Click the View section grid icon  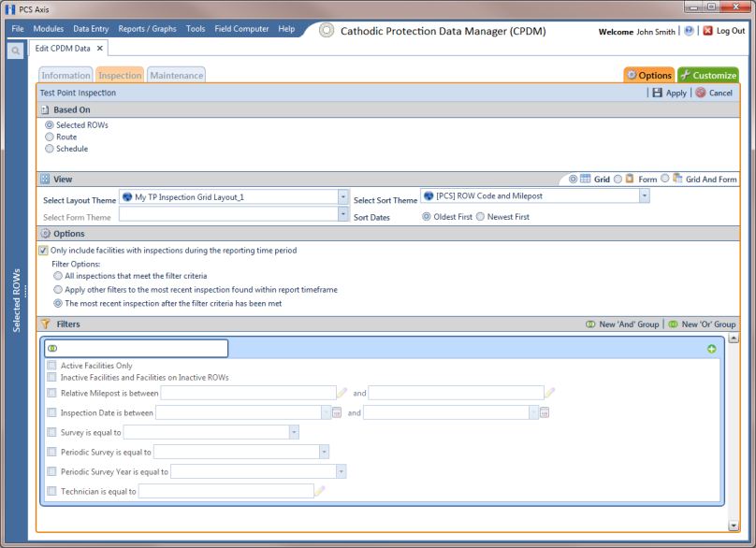coord(45,180)
